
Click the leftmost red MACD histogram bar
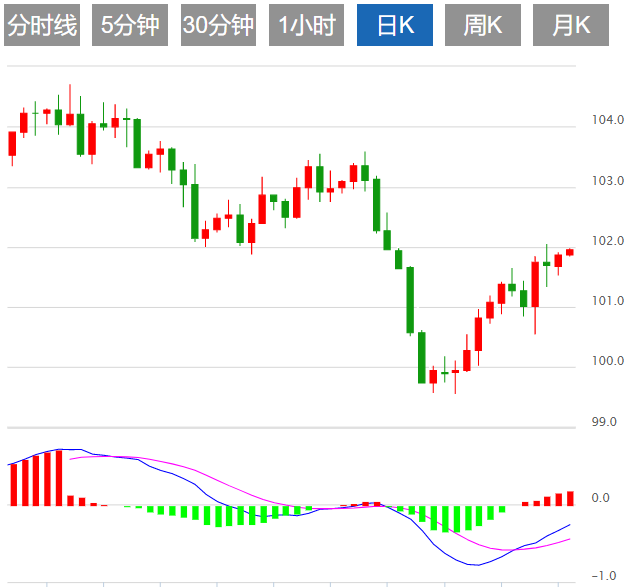(13, 484)
